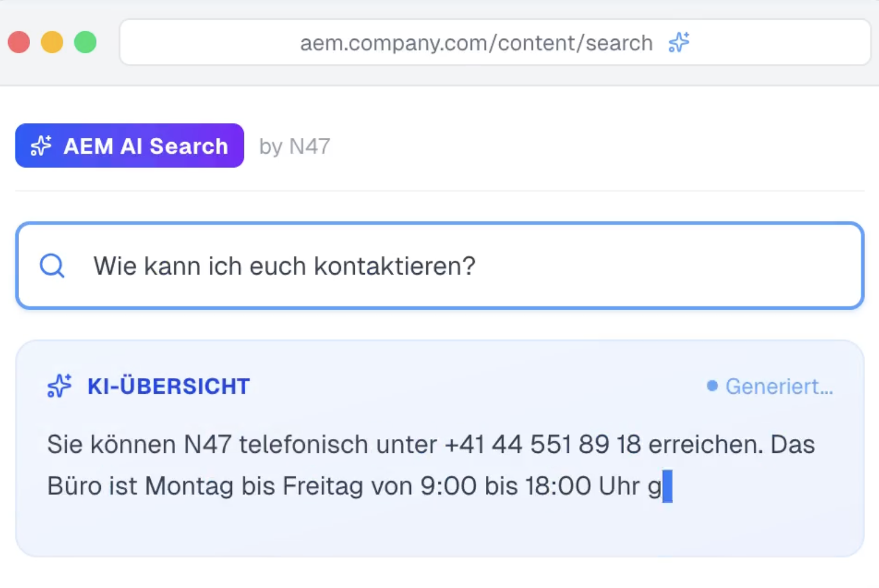
Task: Click the "by N47" text
Action: [295, 146]
